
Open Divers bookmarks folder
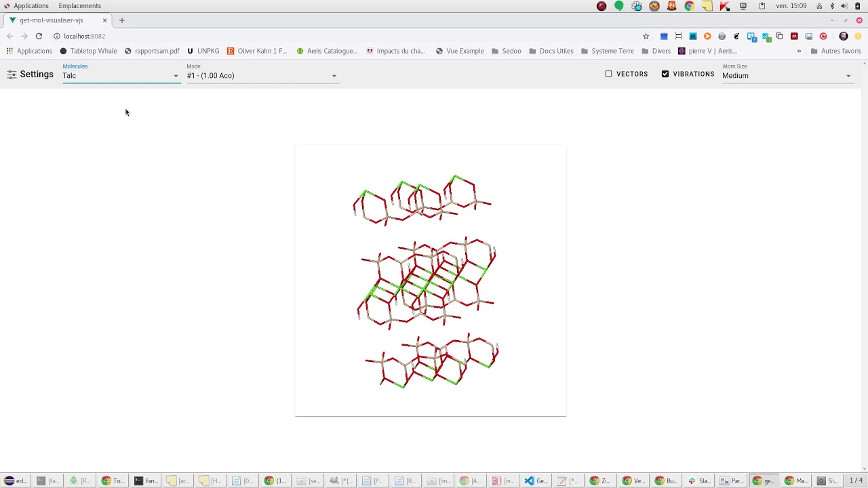click(x=656, y=51)
